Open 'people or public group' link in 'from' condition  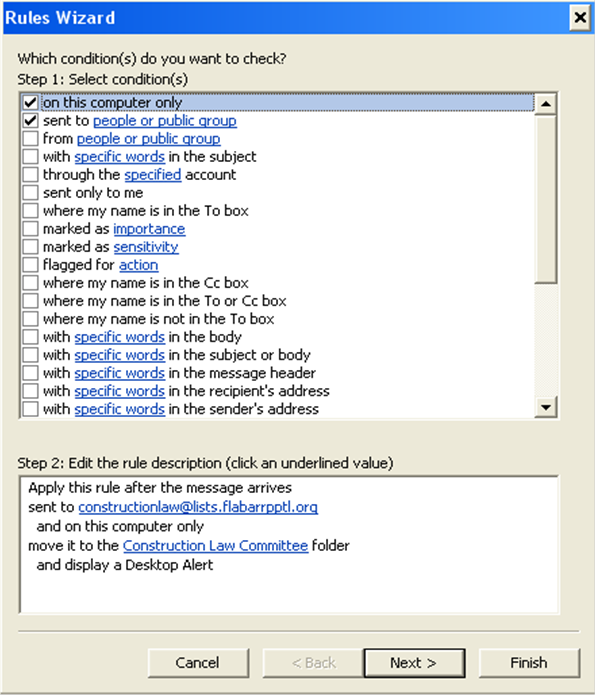[148, 139]
